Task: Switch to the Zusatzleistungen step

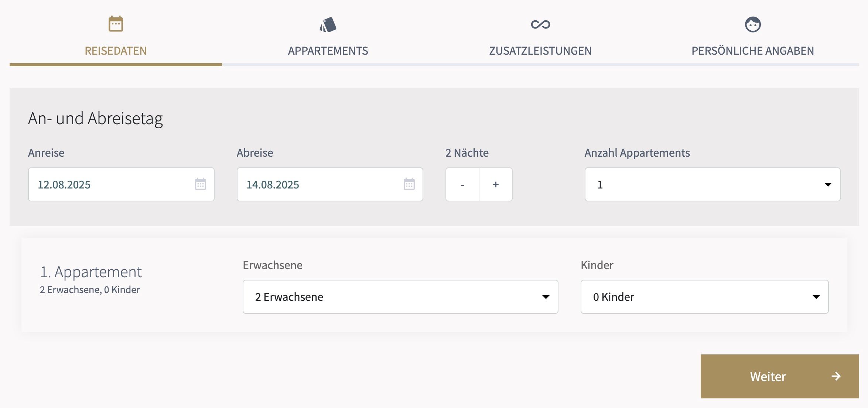Action: tap(540, 51)
